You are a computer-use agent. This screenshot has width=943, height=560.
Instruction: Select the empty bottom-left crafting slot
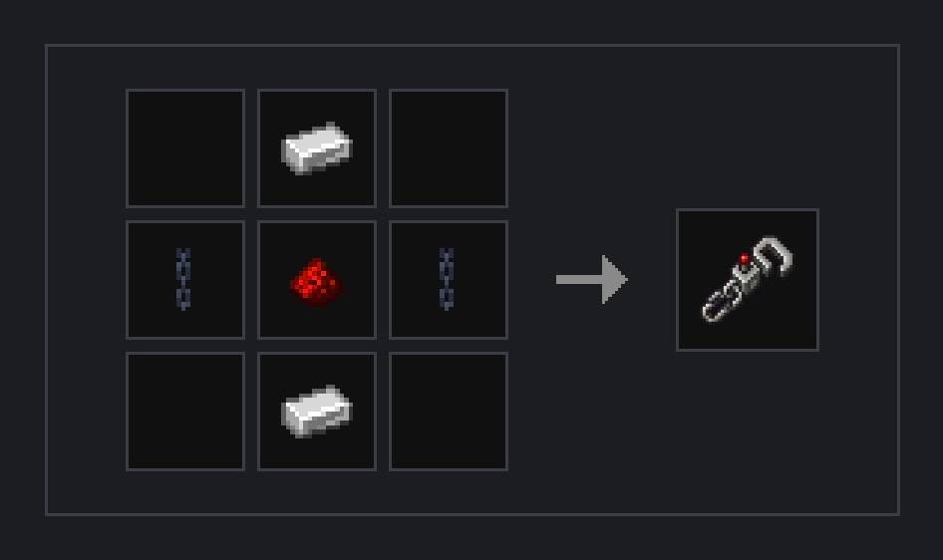click(185, 412)
